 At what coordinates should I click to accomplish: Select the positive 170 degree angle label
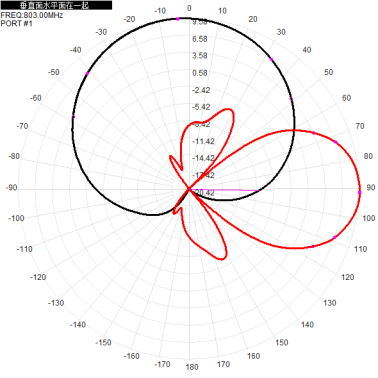click(223, 364)
